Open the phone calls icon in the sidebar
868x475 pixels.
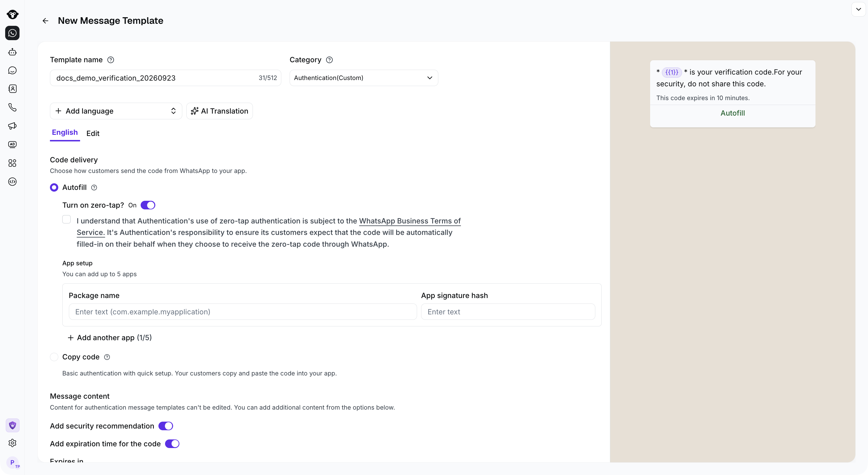(x=12, y=107)
